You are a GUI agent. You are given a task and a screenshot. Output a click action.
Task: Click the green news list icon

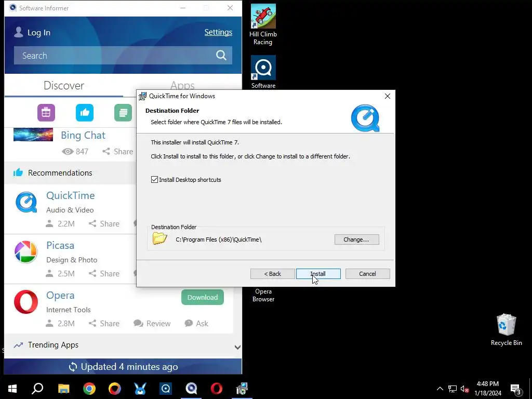tap(123, 113)
